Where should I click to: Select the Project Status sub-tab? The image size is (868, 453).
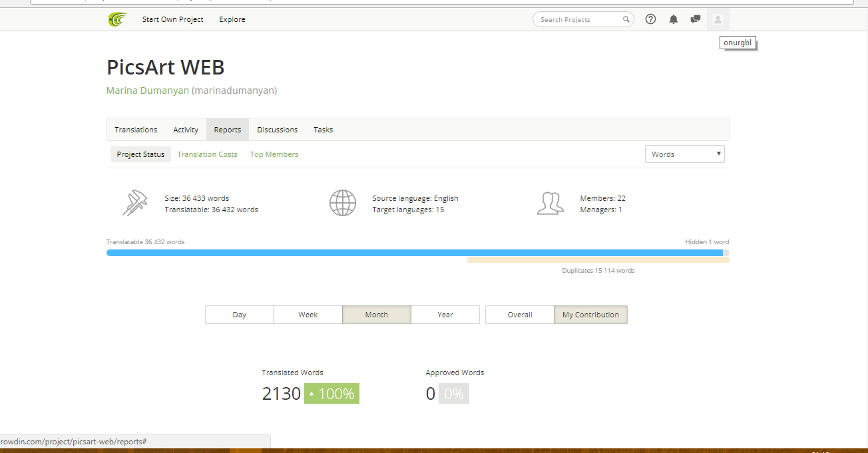[140, 154]
